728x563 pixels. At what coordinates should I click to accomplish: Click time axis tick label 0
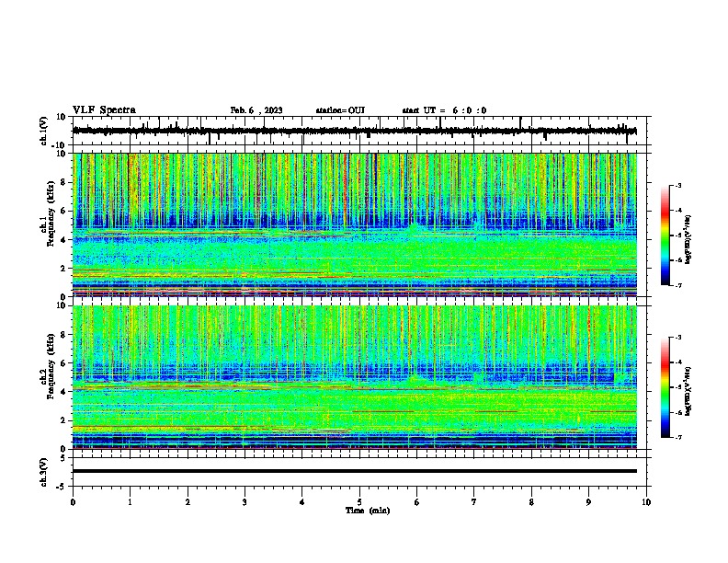coord(73,502)
